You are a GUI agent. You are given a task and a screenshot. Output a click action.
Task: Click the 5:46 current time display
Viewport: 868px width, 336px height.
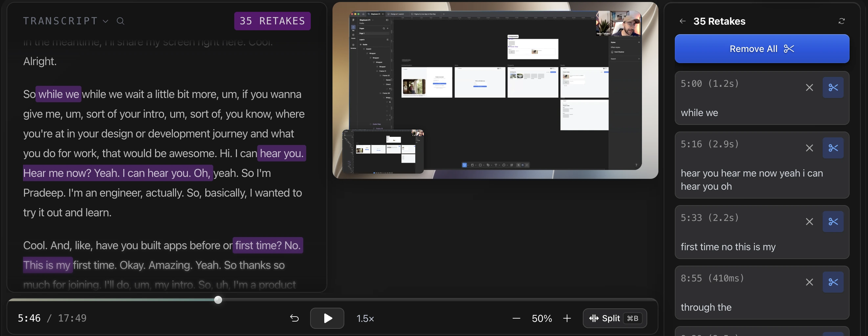pyautogui.click(x=29, y=318)
